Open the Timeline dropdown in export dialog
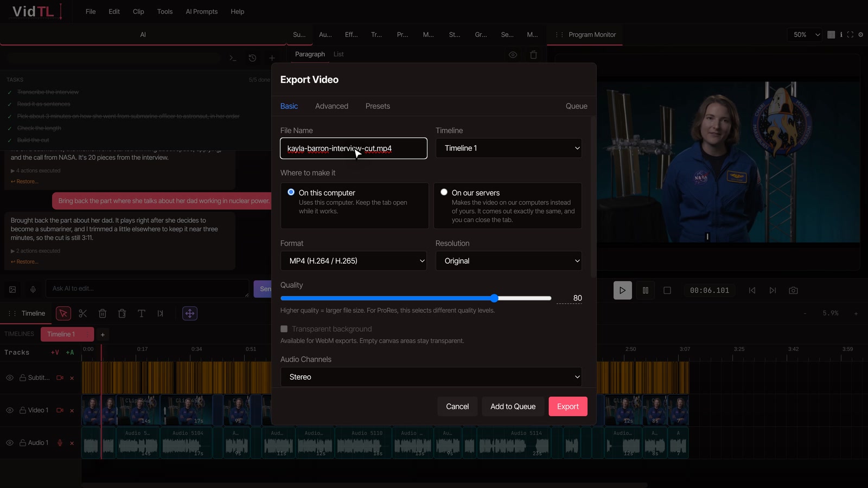Viewport: 868px width, 488px height. (508, 148)
